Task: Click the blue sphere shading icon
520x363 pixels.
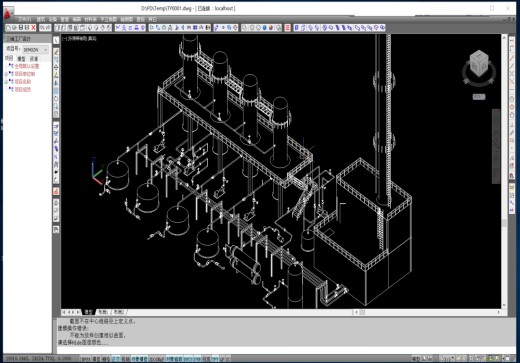Action: point(265,28)
